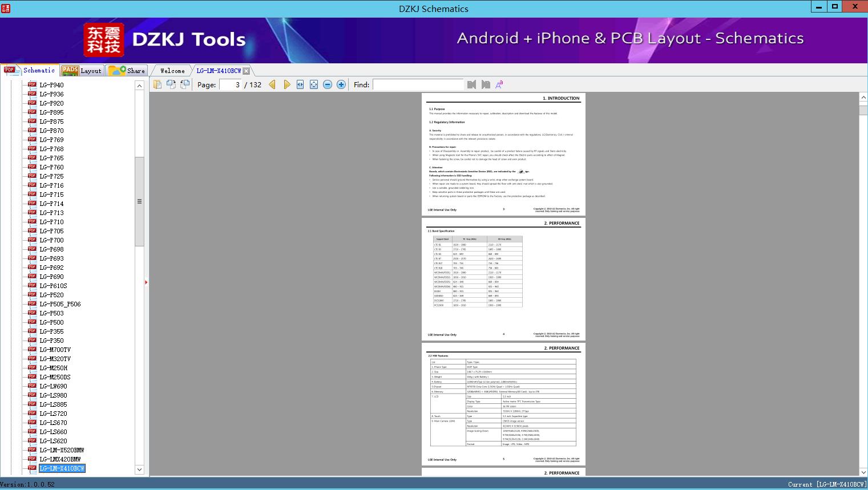Open LG-LS620 in the tree

(53, 441)
